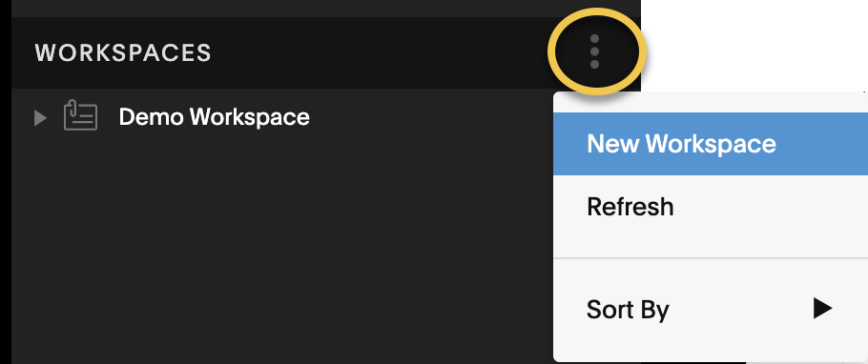
Task: Click the vertical ellipsis circled in yellow
Action: [x=594, y=51]
